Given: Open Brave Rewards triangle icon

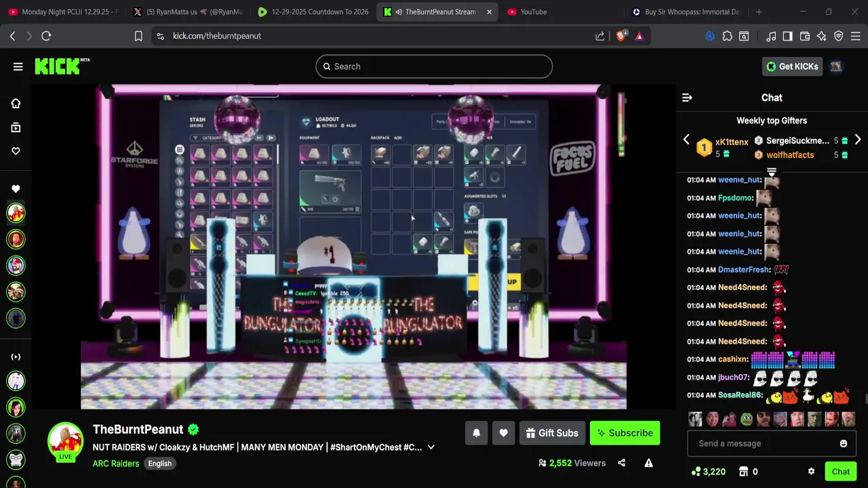Looking at the screenshot, I should [639, 36].
